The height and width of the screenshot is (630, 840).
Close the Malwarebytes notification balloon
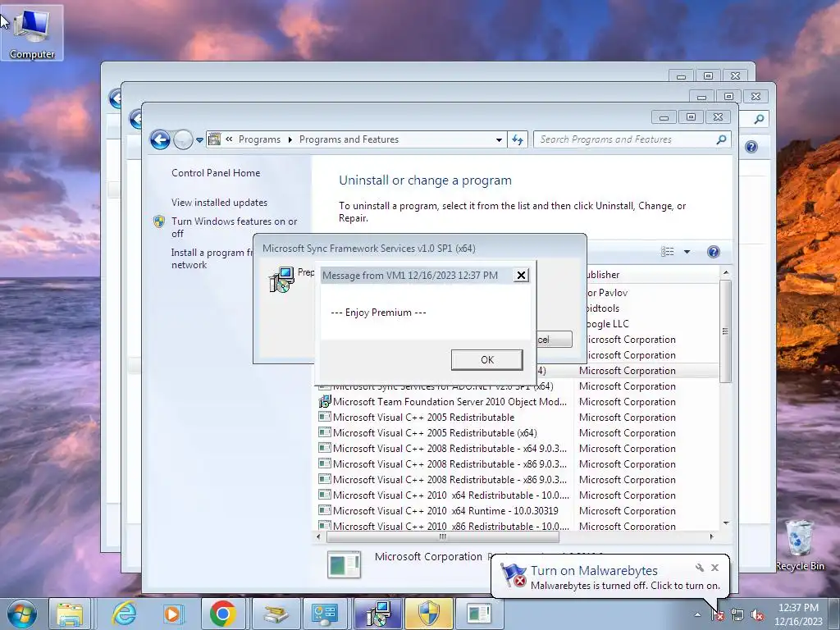pos(714,568)
